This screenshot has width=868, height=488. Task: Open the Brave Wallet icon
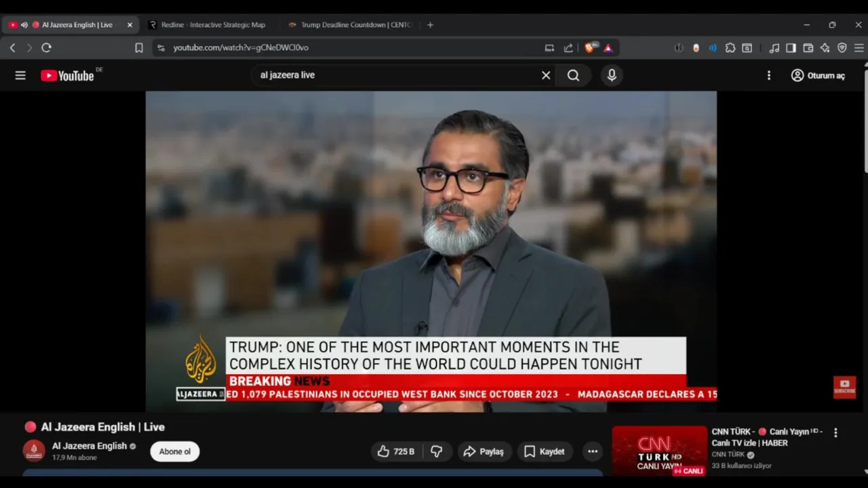[808, 47]
